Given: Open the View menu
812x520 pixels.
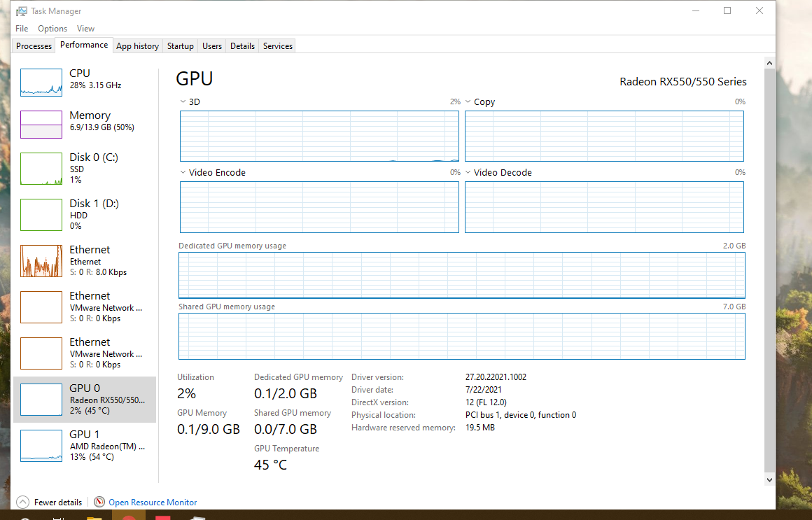Looking at the screenshot, I should tap(85, 29).
